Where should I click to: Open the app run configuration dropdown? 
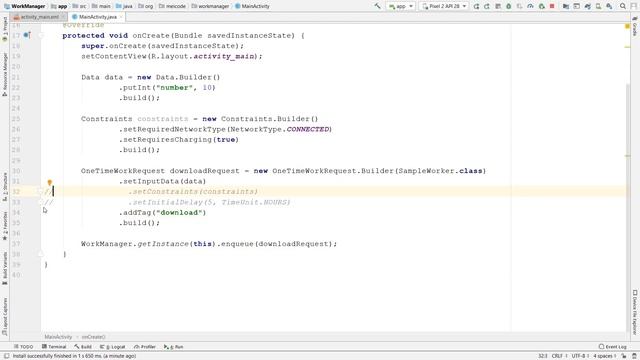(x=401, y=6)
